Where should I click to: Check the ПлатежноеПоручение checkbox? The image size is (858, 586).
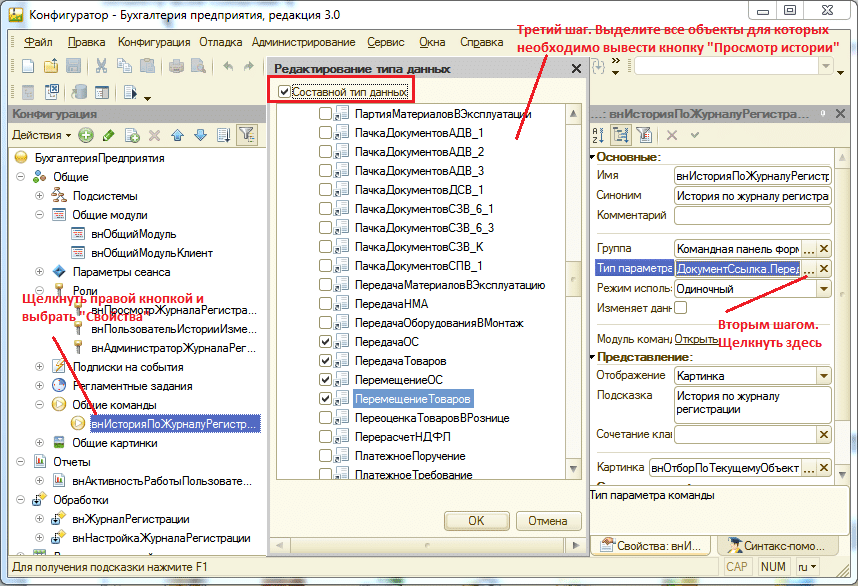coord(326,456)
